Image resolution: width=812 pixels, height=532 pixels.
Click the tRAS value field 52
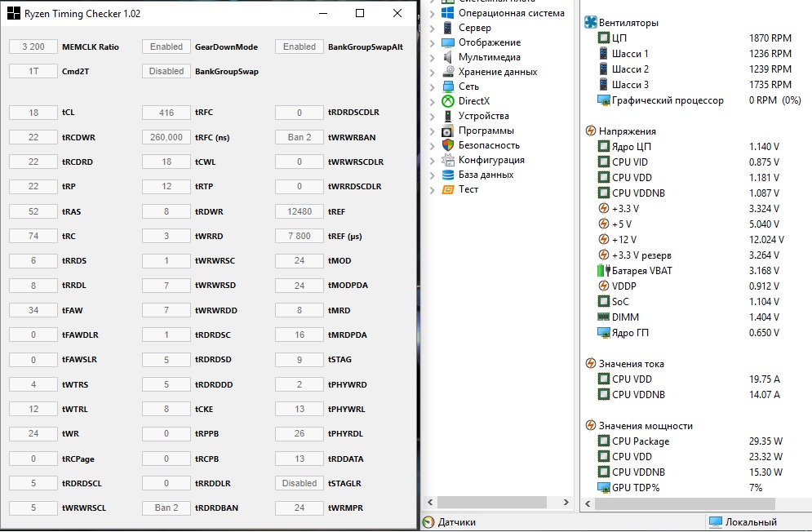click(33, 211)
